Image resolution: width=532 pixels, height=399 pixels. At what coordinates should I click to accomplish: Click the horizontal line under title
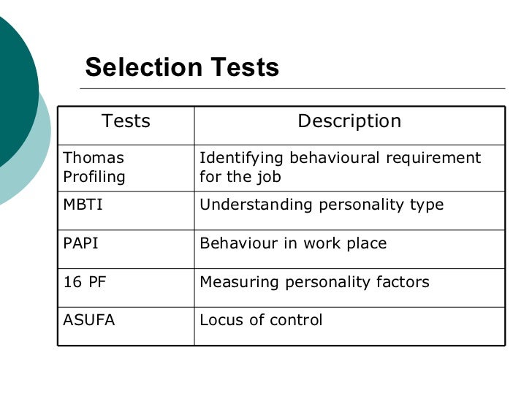click(x=292, y=88)
